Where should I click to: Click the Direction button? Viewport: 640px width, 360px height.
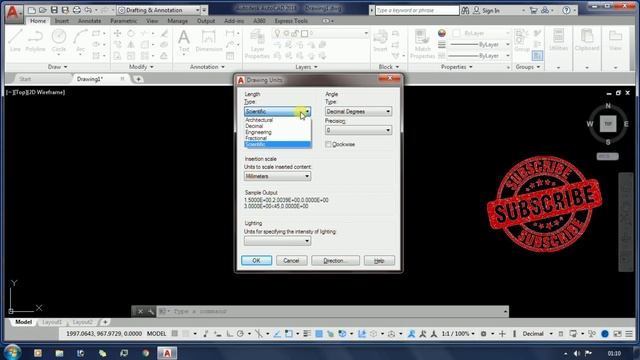336,261
